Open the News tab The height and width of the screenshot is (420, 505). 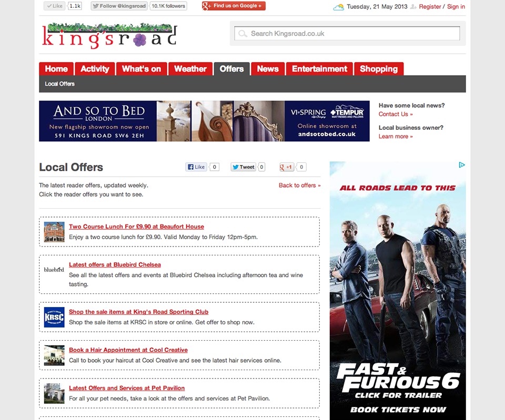pos(268,69)
